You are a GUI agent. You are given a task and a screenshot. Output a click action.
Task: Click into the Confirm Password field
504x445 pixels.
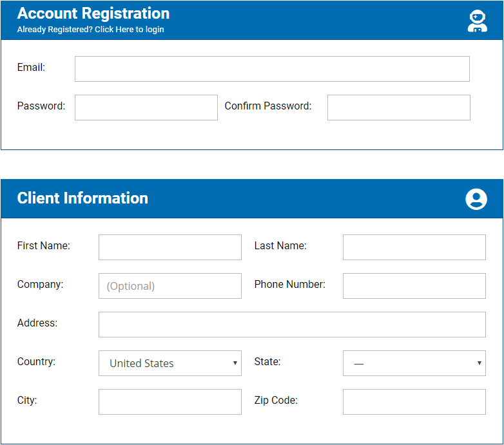[x=399, y=108]
